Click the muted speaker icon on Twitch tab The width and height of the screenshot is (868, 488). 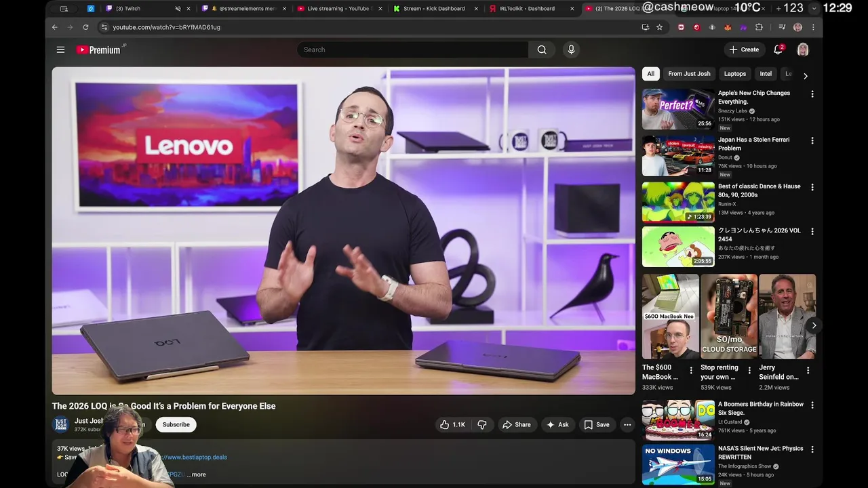[178, 9]
